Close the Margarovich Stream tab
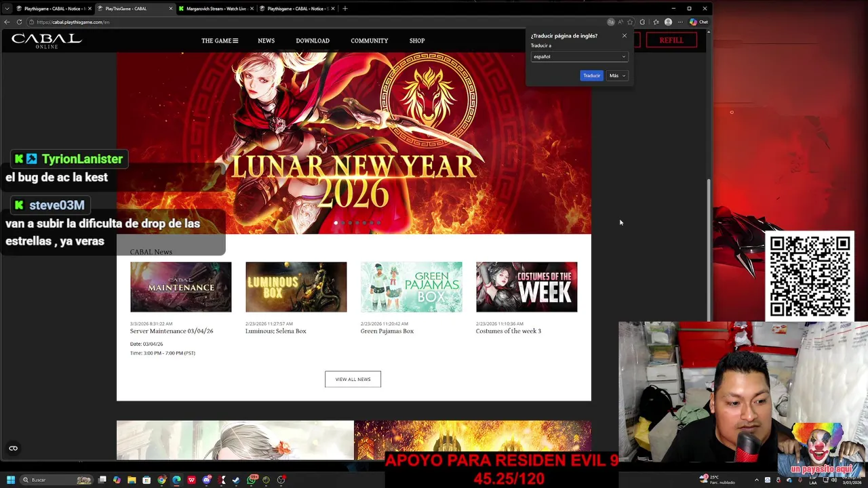The image size is (868, 488). point(251,9)
